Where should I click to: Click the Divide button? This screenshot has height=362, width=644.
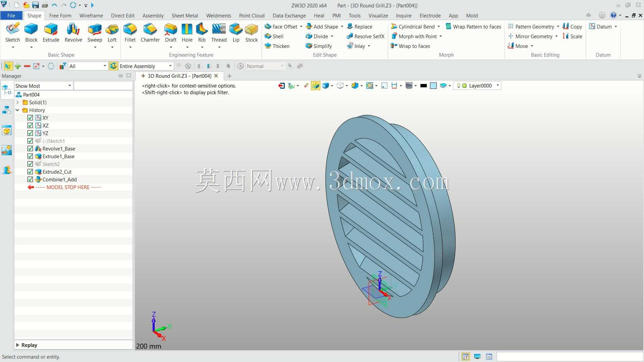coord(317,36)
